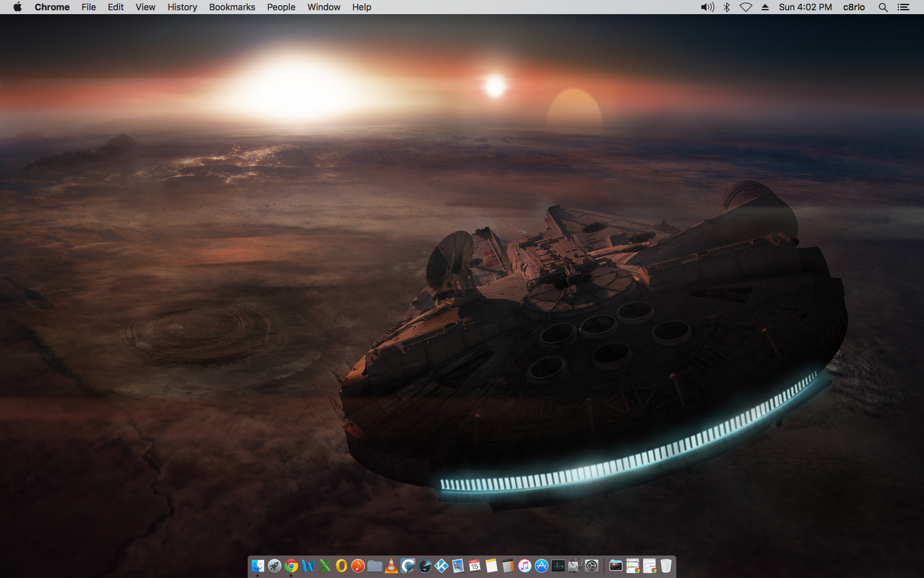Launch Calculator from the dock
924x578 pixels.
508,566
